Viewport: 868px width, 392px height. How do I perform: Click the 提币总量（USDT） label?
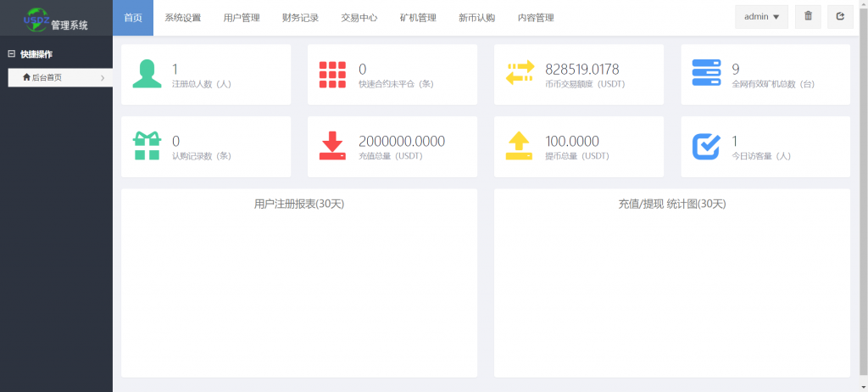[x=577, y=156]
